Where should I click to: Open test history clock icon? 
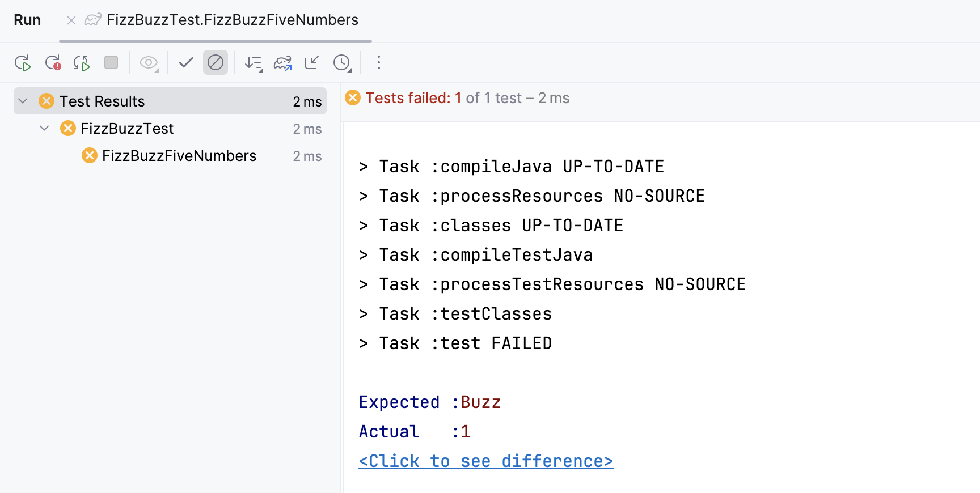342,63
